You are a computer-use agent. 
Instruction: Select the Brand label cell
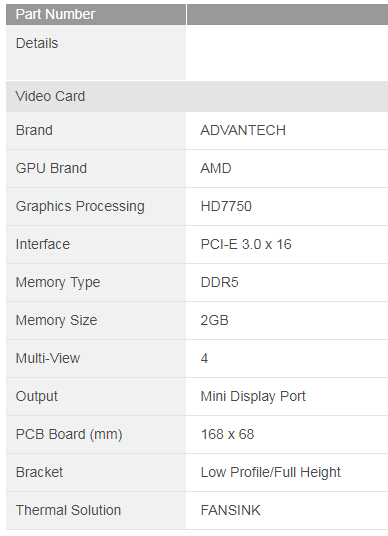pyautogui.click(x=96, y=131)
